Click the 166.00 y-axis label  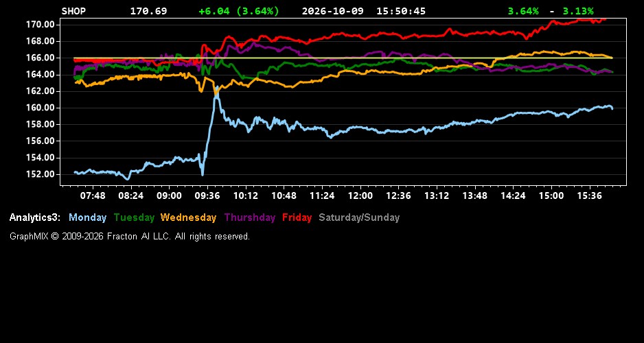point(39,58)
